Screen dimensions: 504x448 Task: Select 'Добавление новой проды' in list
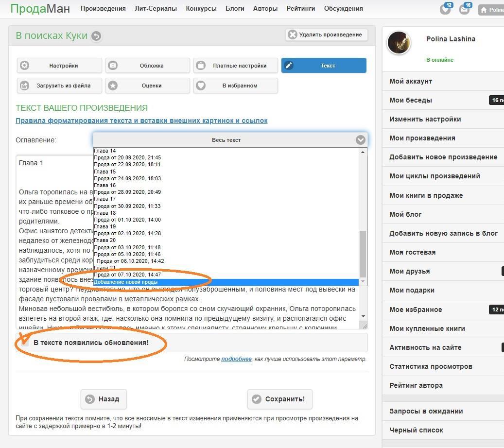tap(126, 282)
